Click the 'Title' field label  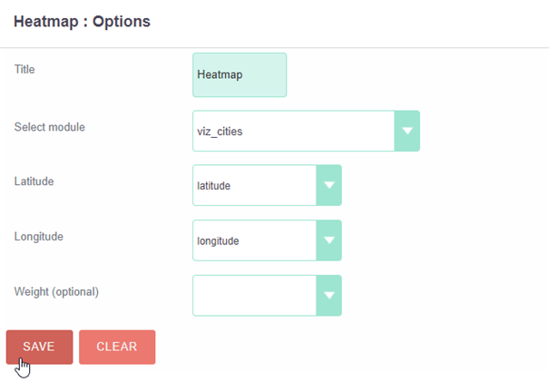tap(25, 69)
